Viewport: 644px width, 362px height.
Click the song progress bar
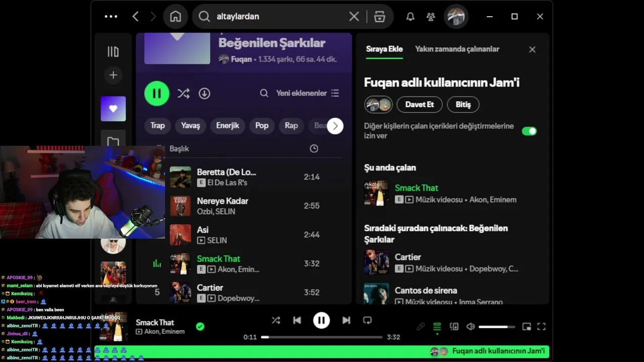(x=322, y=337)
